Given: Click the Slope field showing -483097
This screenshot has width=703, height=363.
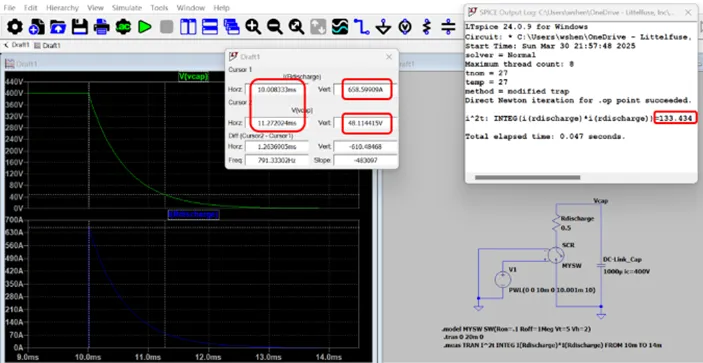Looking at the screenshot, I should click(x=366, y=160).
